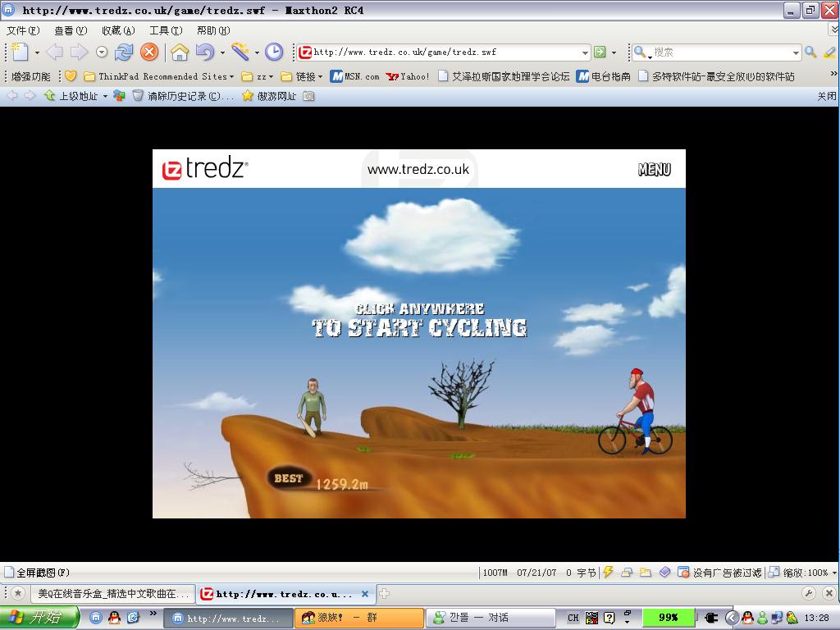Click the CH language indicator in taskbar
This screenshot has height=630, width=840.
(573, 618)
